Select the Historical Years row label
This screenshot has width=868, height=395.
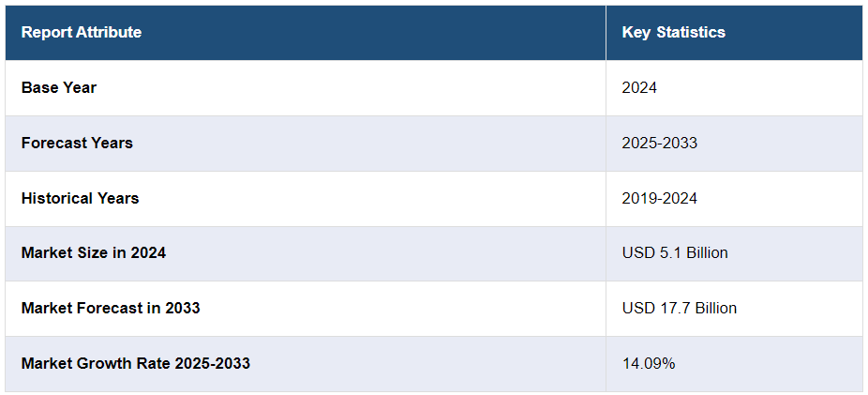tap(80, 199)
